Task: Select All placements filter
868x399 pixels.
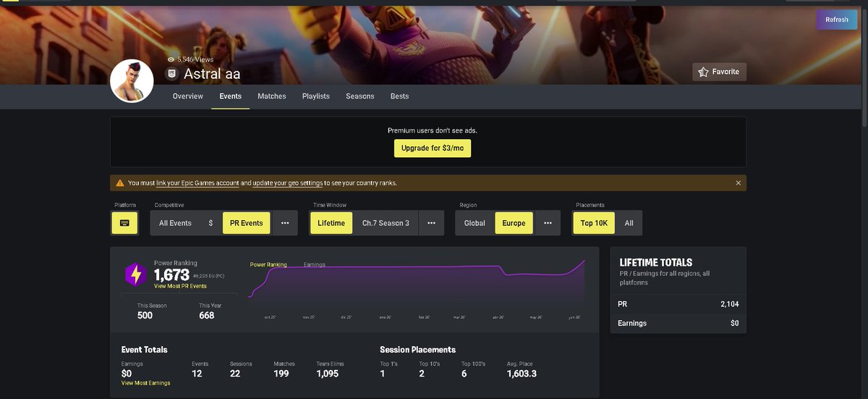Action: click(x=629, y=223)
